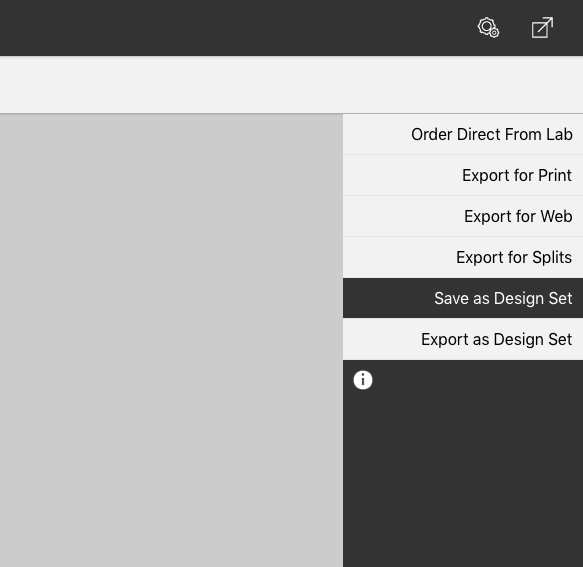Click the empty gray canvas area
583x567 pixels.
171,340
